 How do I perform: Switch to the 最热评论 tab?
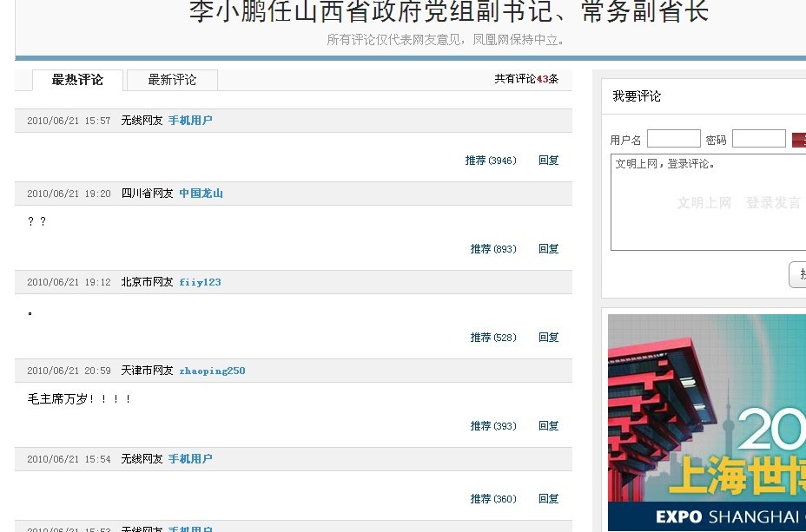tap(77, 80)
